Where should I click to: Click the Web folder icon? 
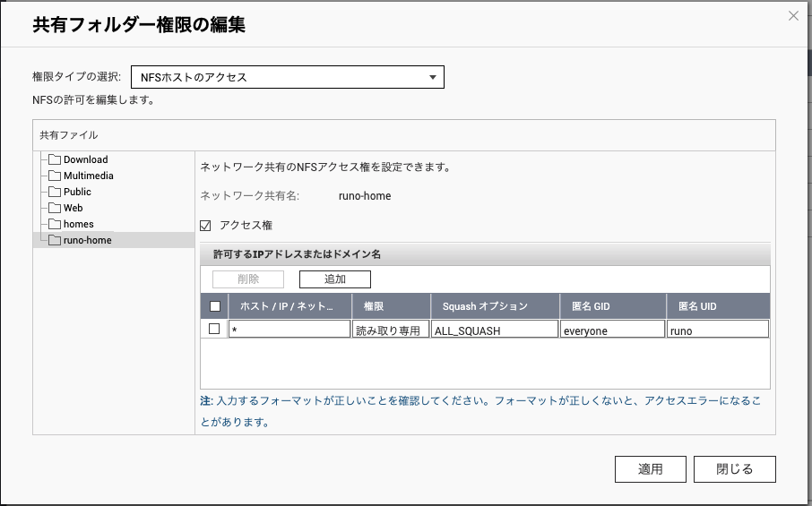(x=55, y=208)
